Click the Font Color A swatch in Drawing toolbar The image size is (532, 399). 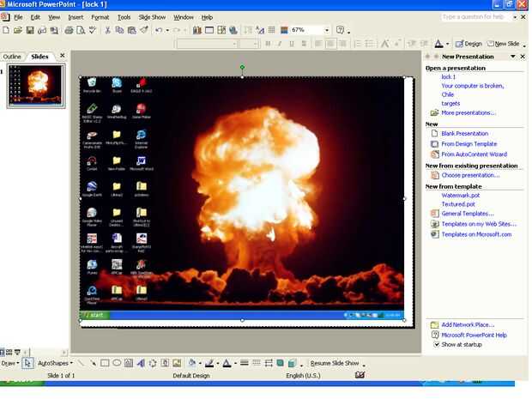pos(227,363)
